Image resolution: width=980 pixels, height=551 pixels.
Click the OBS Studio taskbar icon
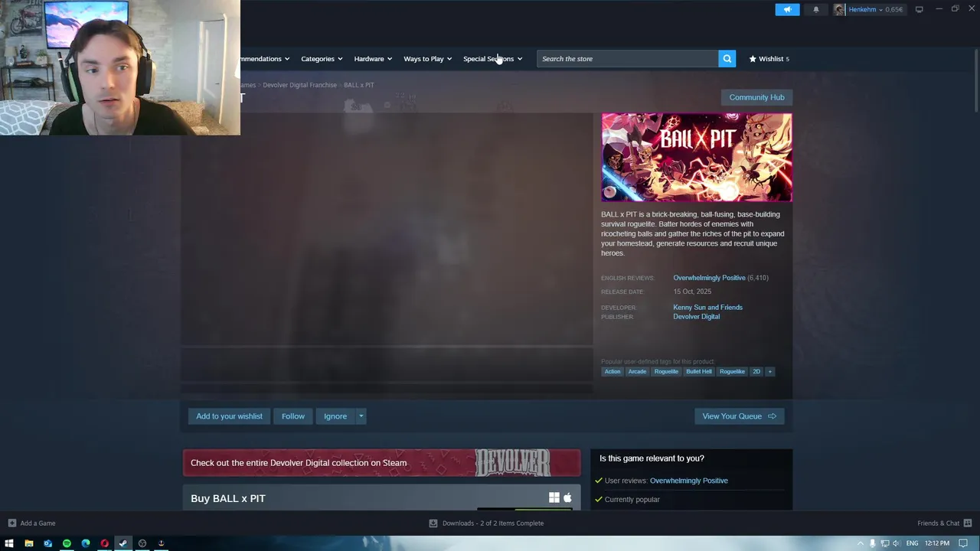(142, 543)
